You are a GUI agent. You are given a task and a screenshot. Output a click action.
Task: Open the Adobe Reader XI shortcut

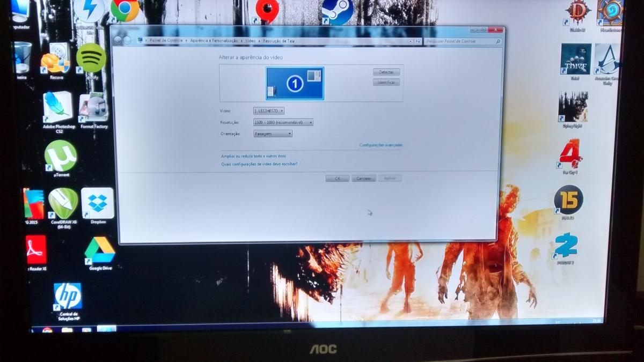[x=36, y=252]
